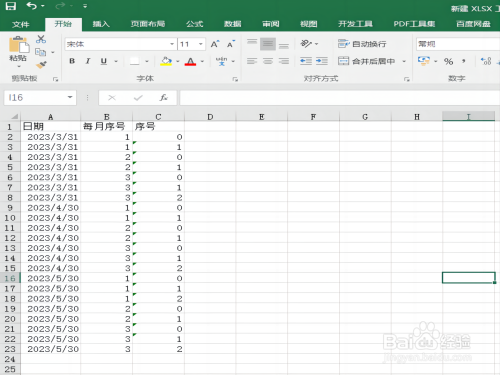Viewport: 500px width, 375px height.
Task: Click the Decrease Indent icon
Action: (x=306, y=61)
